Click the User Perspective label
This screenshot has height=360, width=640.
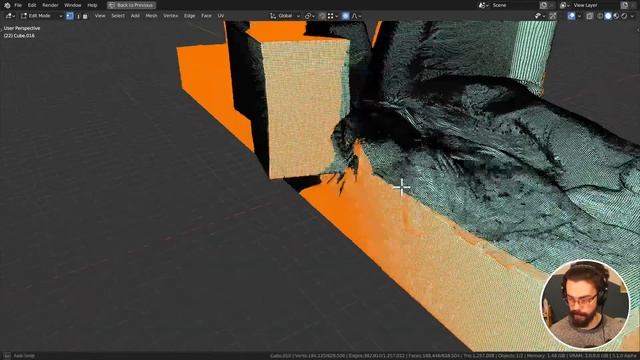[x=22, y=28]
